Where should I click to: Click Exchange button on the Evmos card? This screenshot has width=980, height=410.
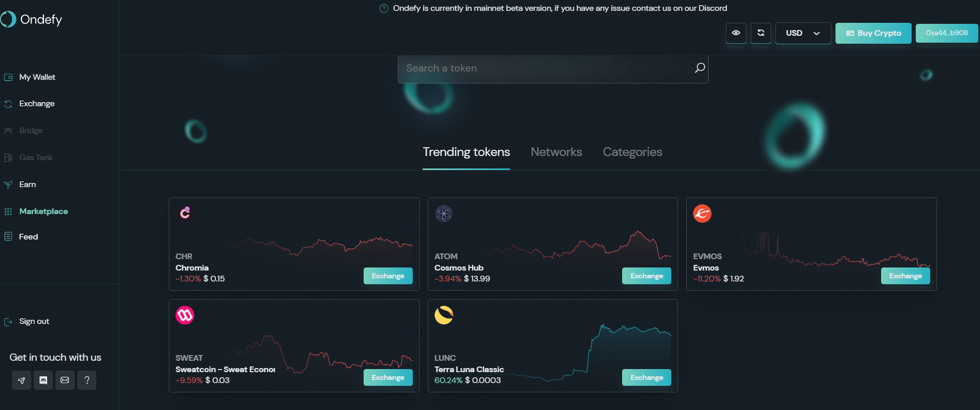pyautogui.click(x=905, y=276)
